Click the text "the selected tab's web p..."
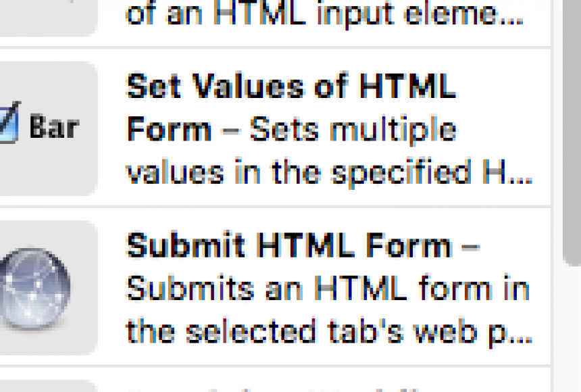The height and width of the screenshot is (392, 581). (329, 333)
